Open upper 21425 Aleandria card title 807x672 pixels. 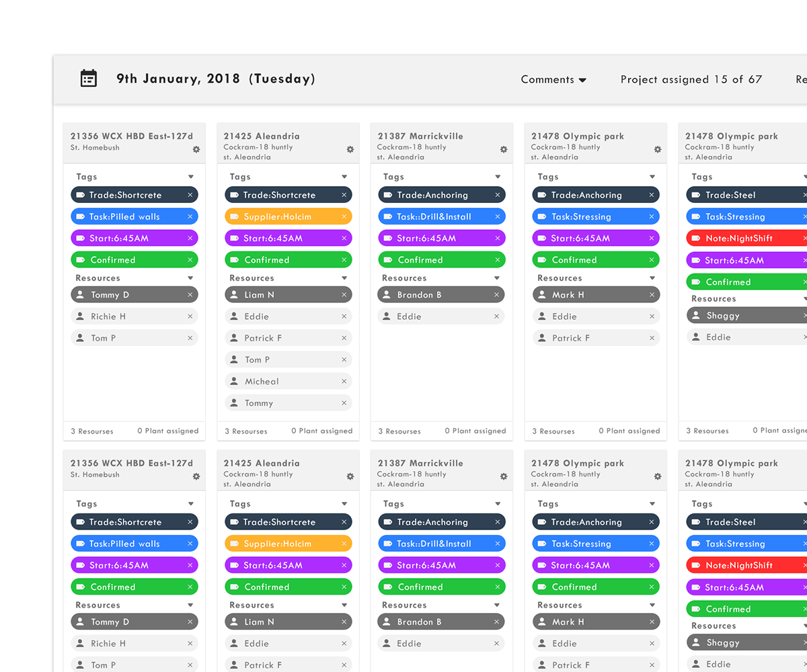tap(262, 136)
